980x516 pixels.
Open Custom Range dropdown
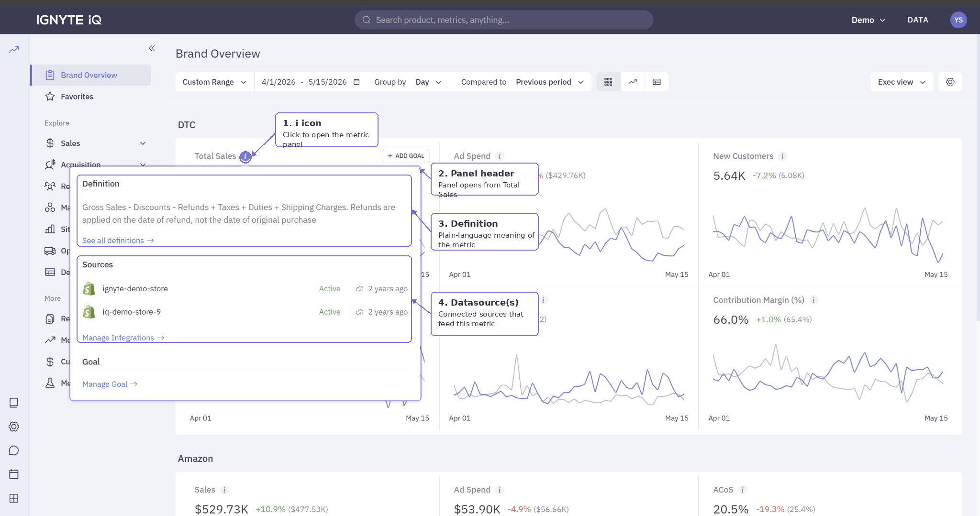point(214,82)
